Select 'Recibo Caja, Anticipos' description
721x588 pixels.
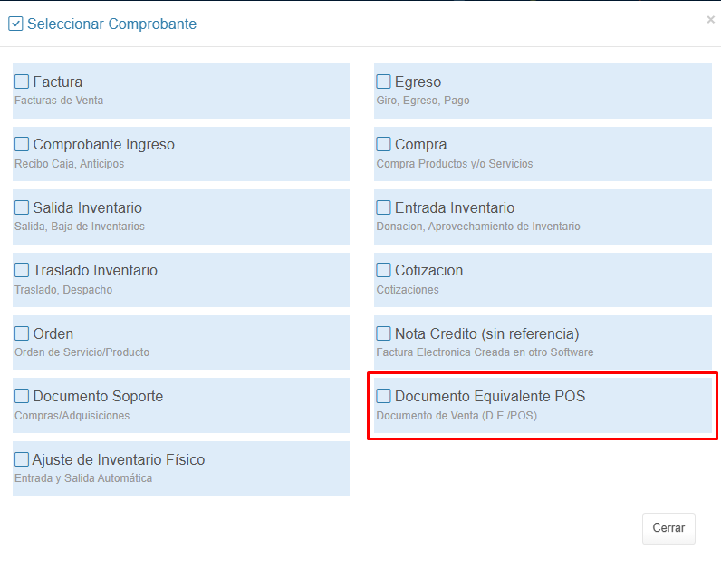[x=70, y=164]
